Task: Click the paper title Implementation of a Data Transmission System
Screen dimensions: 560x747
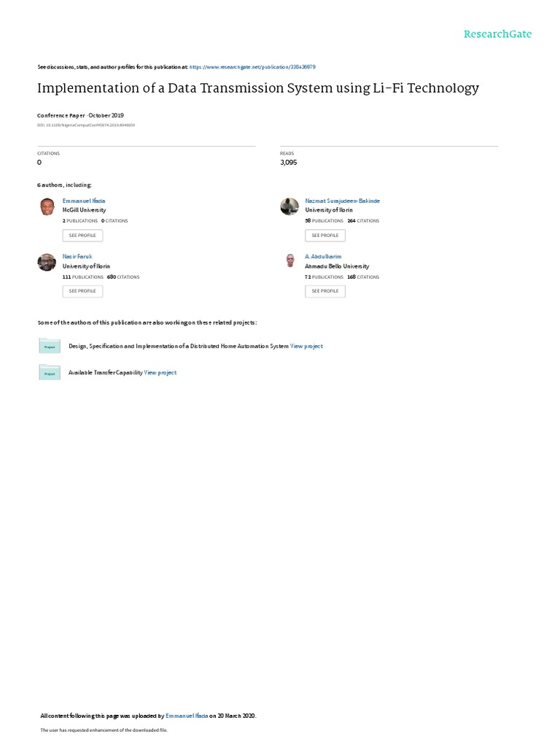Action: 258,88
